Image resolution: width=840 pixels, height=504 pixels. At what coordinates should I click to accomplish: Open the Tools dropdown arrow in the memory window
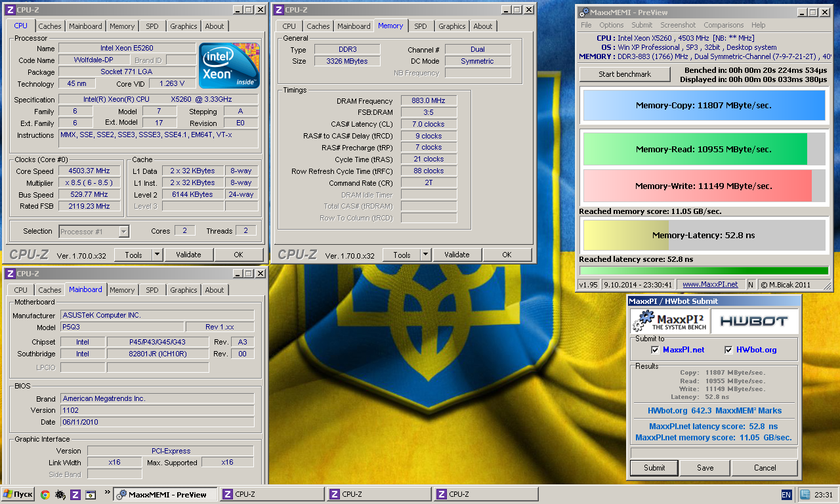tap(425, 255)
